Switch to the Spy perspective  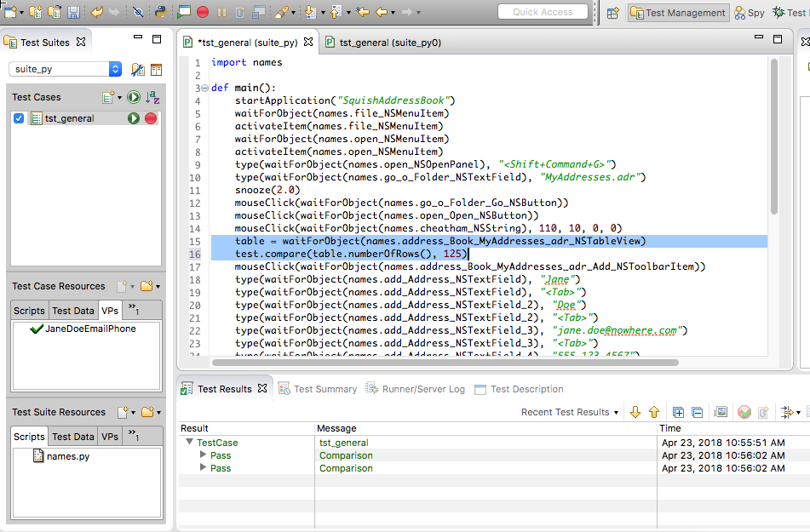(749, 13)
